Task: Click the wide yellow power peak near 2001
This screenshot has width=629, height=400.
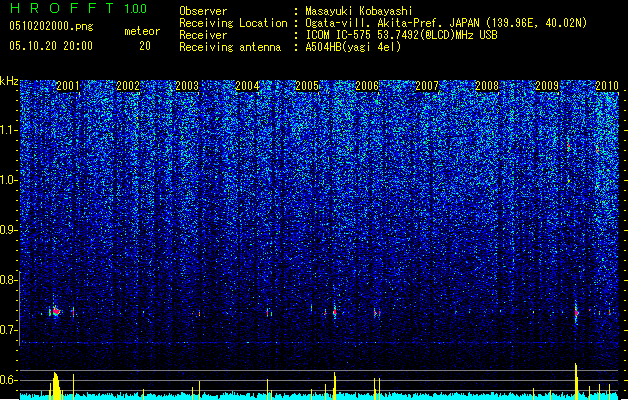Action: [56, 386]
